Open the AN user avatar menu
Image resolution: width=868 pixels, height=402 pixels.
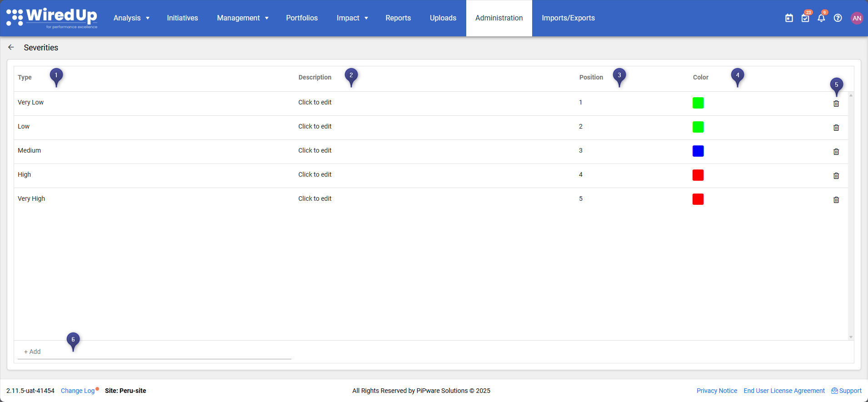(857, 18)
